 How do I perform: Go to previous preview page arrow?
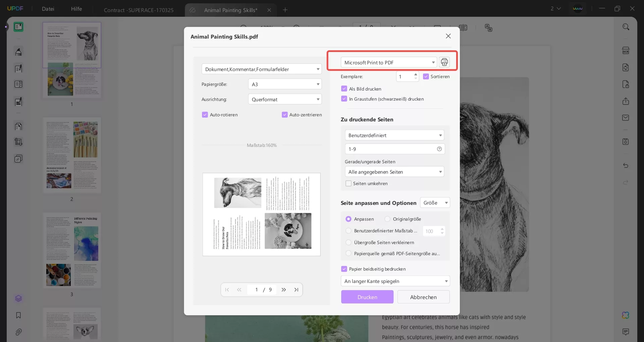click(x=239, y=290)
